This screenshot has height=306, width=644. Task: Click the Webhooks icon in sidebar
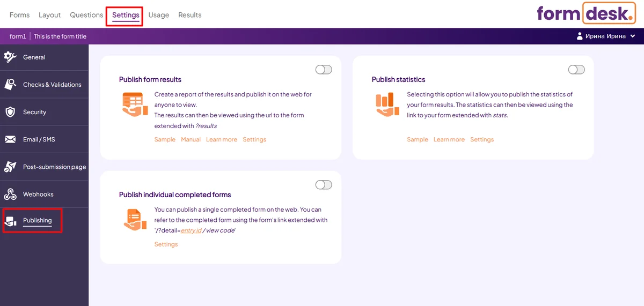click(10, 194)
